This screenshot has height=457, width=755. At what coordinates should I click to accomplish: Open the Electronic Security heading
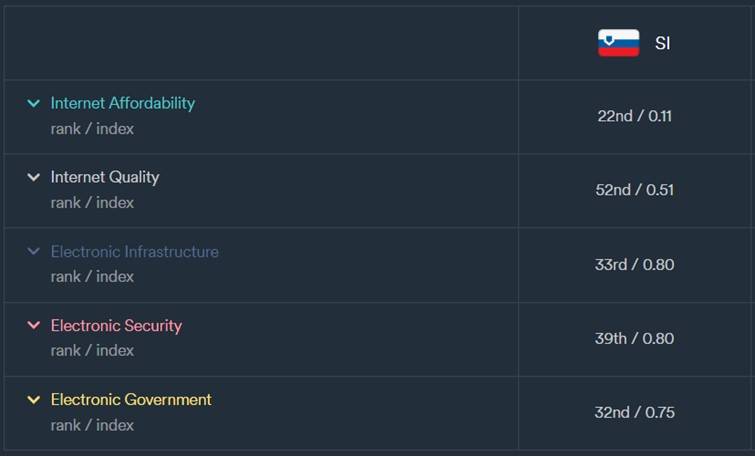[116, 325]
